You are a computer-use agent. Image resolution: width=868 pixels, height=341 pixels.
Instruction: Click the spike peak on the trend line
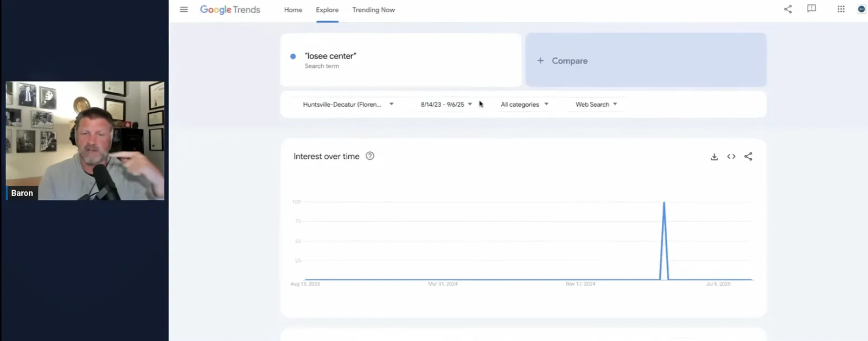664,202
